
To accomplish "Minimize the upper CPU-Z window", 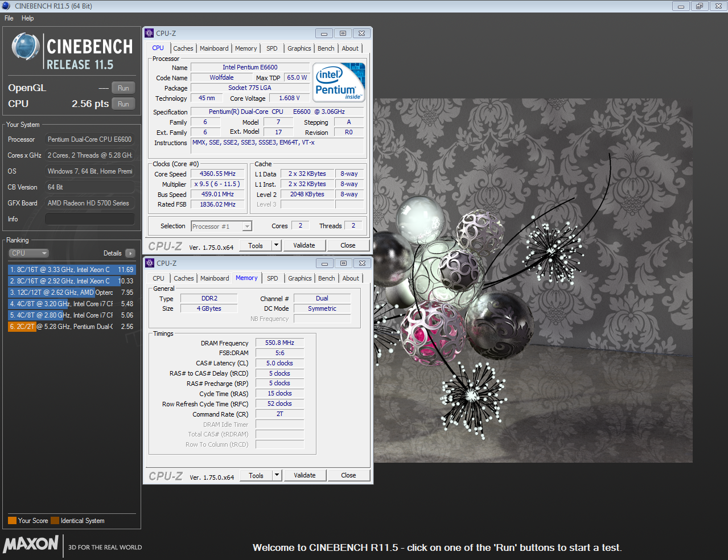I will coord(324,34).
